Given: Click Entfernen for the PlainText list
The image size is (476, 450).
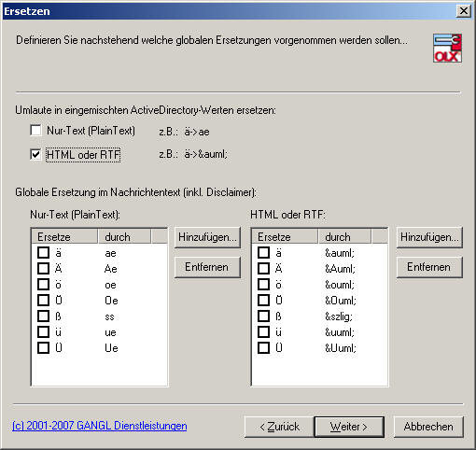Looking at the screenshot, I should 207,267.
